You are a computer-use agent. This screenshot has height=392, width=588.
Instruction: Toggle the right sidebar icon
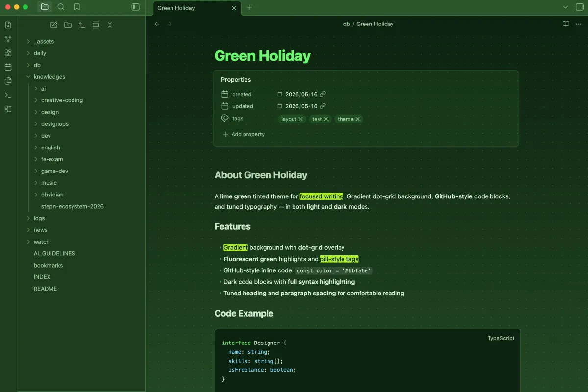tap(580, 7)
